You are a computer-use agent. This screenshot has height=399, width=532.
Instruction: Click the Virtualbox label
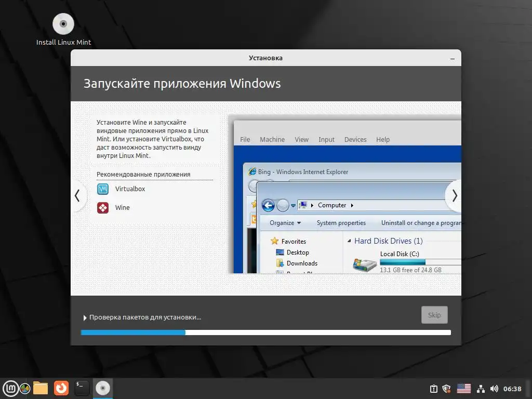[x=130, y=189]
